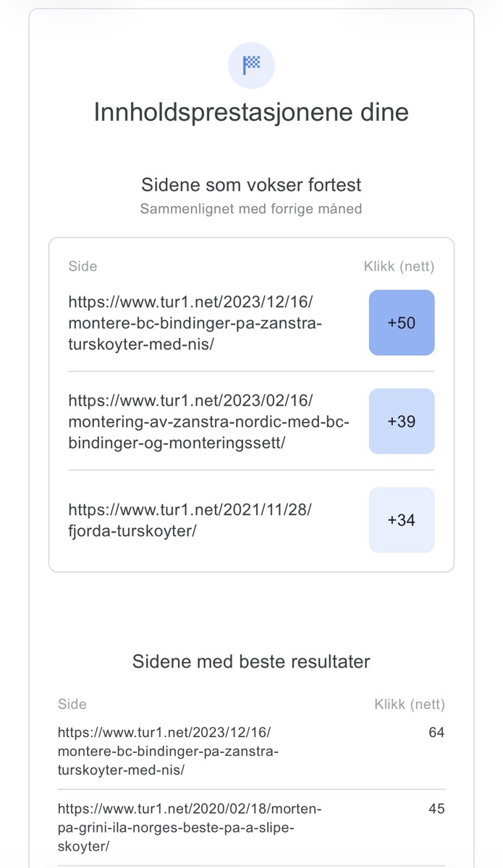Click the dark blue +50 badge
Viewport: 503px width, 868px height.
coord(402,323)
